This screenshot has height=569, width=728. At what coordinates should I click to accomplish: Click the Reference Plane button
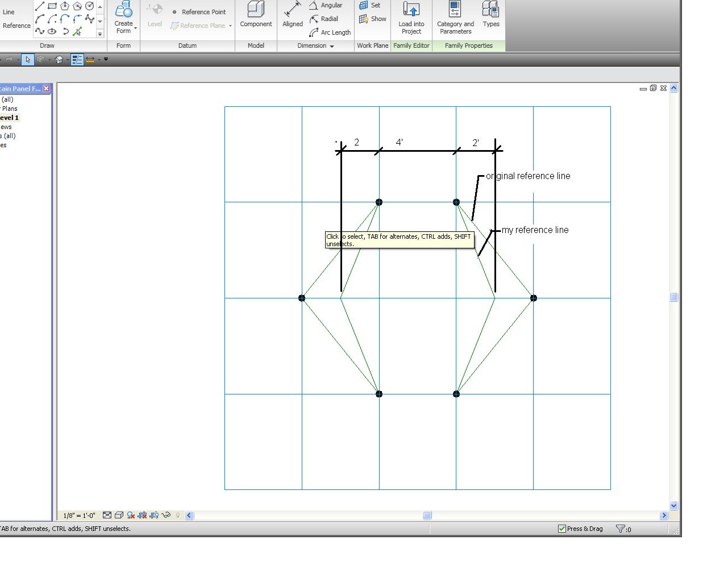[x=198, y=26]
